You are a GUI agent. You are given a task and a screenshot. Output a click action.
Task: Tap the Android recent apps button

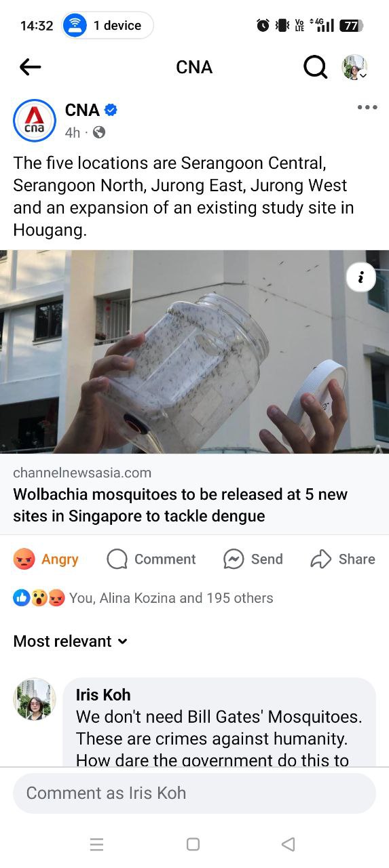point(97,844)
